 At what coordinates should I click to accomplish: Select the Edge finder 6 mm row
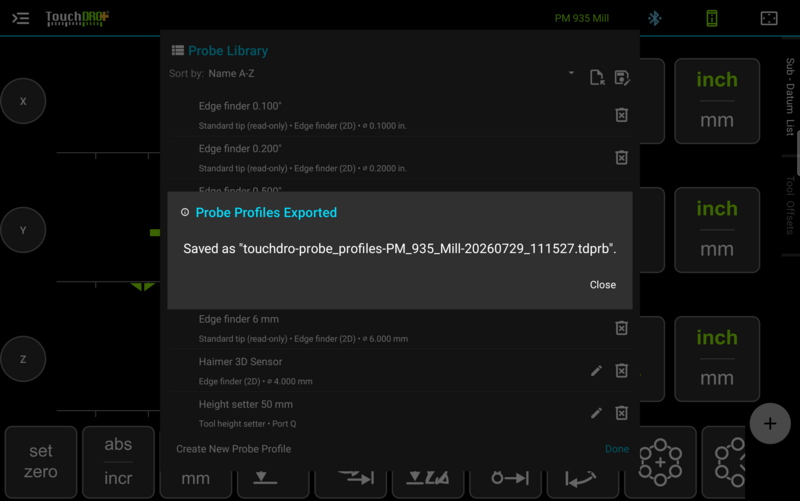pos(401,328)
